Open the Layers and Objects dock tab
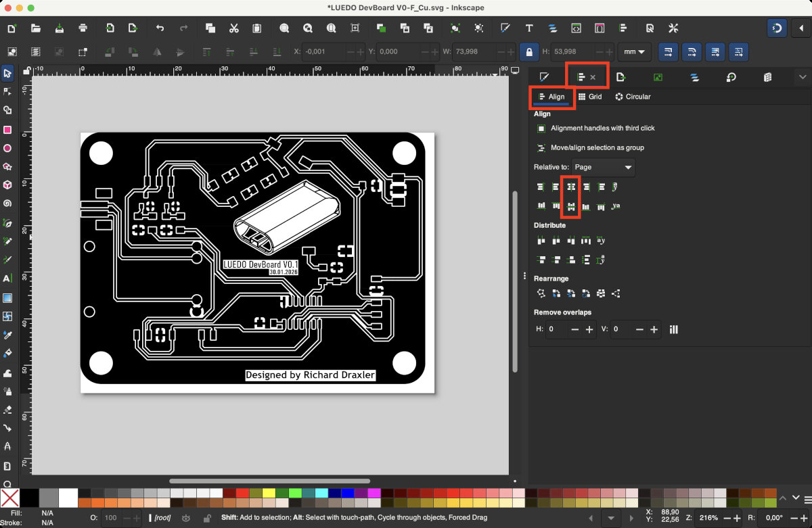 coord(694,78)
